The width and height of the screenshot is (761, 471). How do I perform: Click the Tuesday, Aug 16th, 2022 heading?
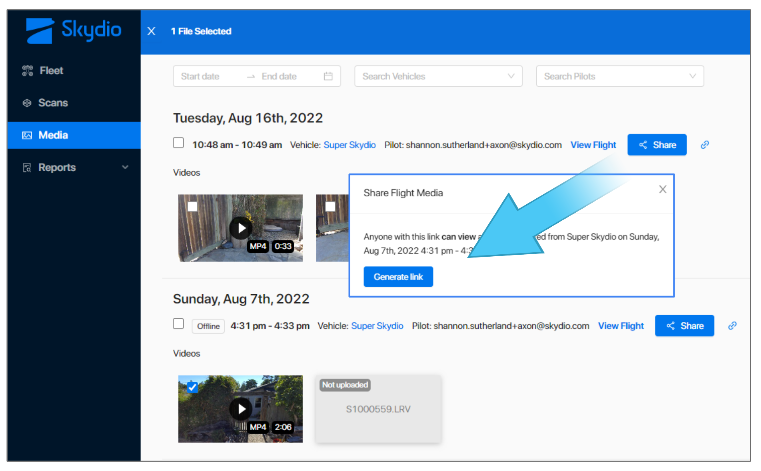[x=248, y=118]
